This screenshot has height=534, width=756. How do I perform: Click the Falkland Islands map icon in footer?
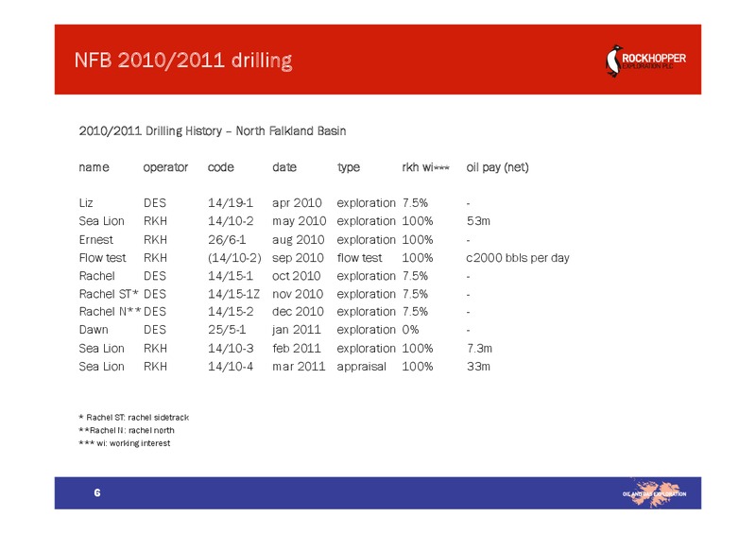tap(655, 492)
